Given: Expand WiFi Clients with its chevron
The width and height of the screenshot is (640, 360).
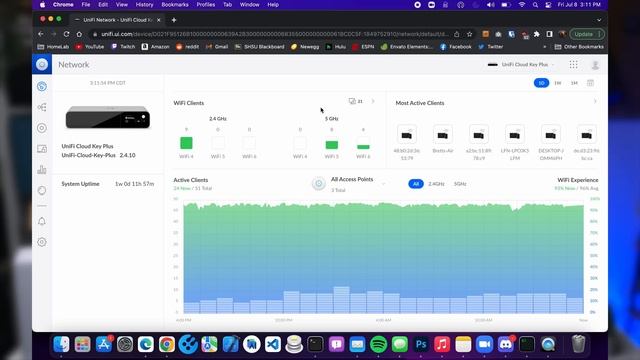Looking at the screenshot, I should 373,101.
